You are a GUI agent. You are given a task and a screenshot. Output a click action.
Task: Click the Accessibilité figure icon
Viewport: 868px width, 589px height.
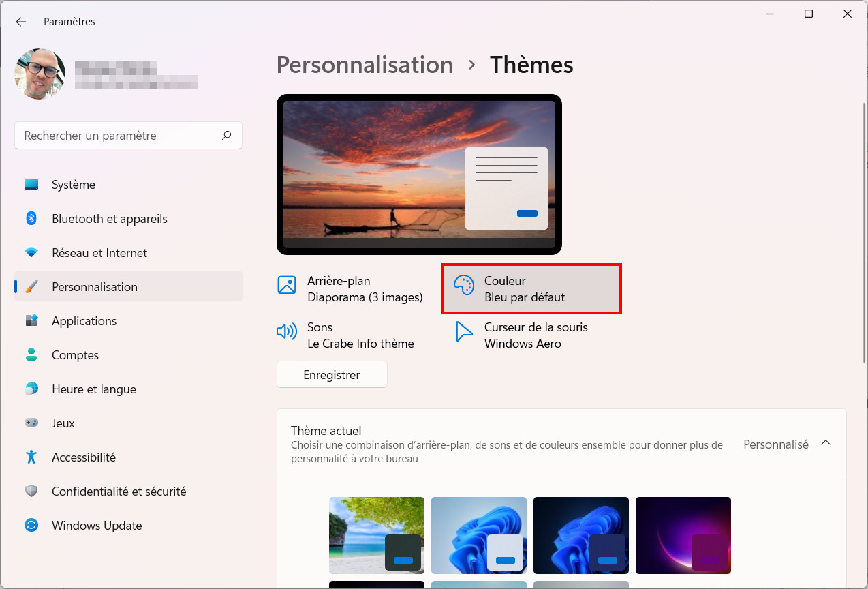(x=31, y=457)
